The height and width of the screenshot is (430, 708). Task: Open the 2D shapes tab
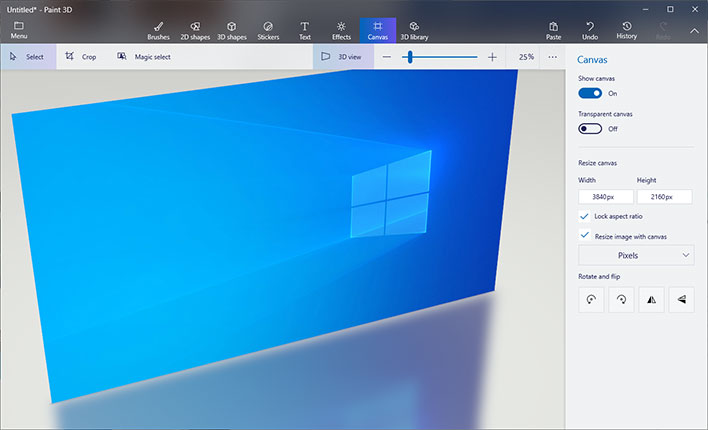pos(195,31)
